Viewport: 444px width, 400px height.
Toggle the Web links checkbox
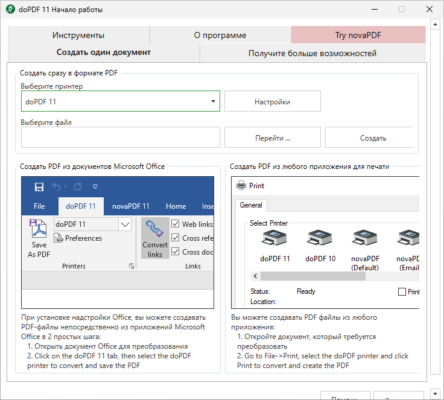(175, 224)
